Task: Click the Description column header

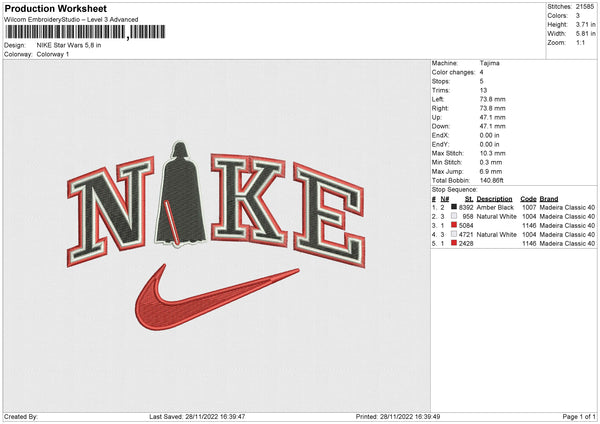Action: [494, 198]
